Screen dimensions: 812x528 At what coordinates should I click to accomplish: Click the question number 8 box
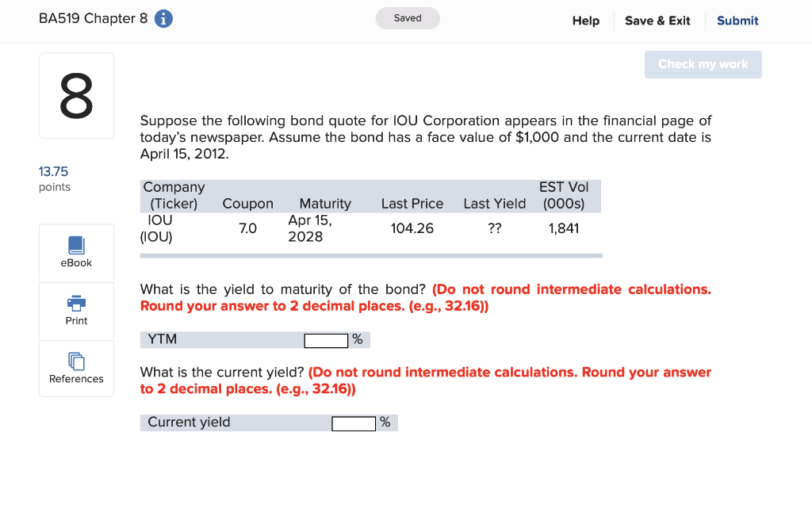point(76,94)
